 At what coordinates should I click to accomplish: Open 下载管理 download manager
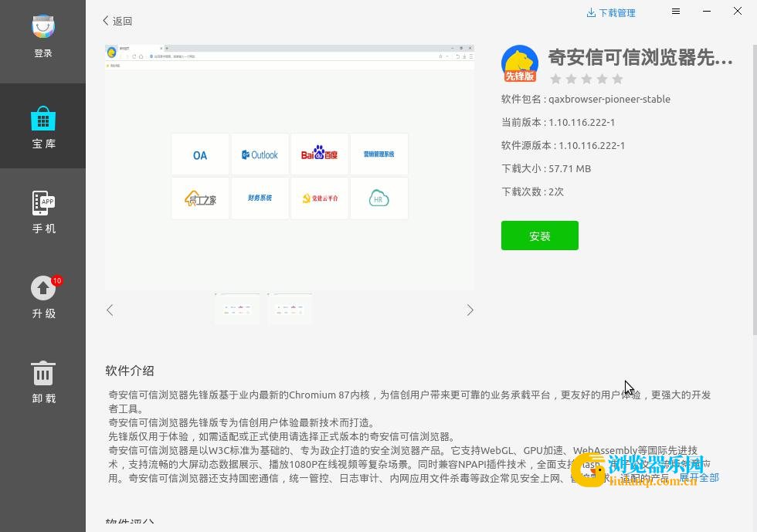[611, 12]
